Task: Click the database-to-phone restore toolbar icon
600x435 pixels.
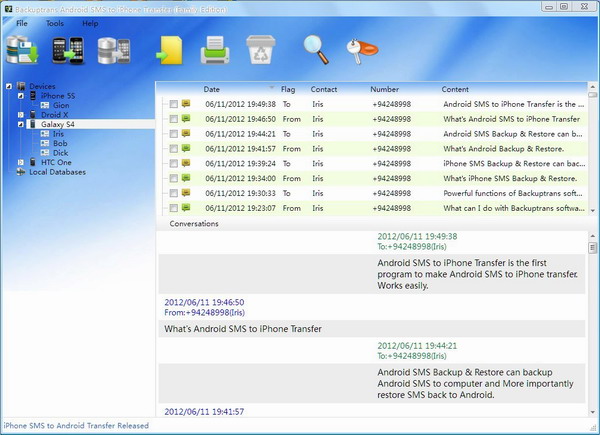Action: 114,51
